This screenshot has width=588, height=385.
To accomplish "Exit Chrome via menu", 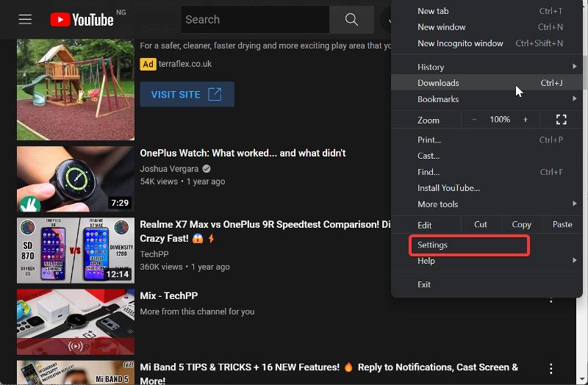I will tap(487, 284).
